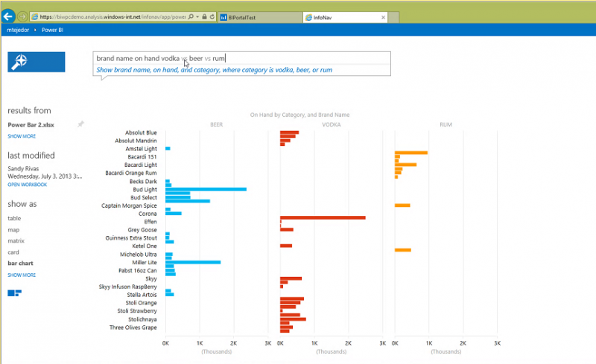The image size is (596, 364).
Task: Close the InfoNav tab
Action: tap(383, 17)
